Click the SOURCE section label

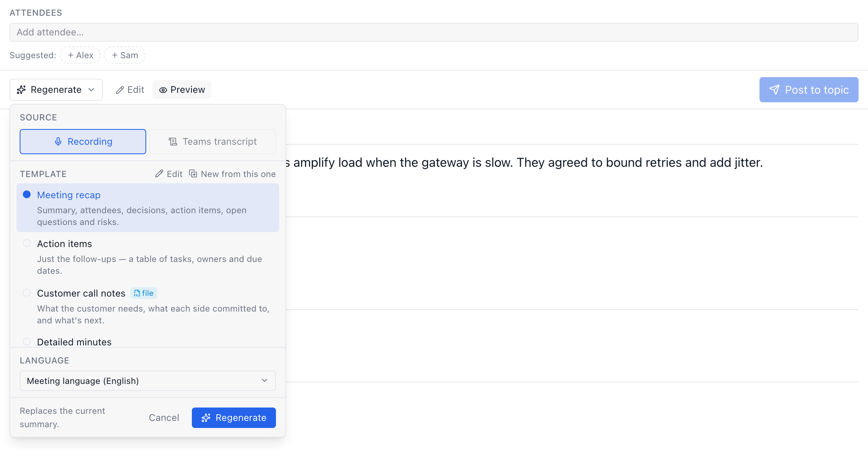[39, 117]
